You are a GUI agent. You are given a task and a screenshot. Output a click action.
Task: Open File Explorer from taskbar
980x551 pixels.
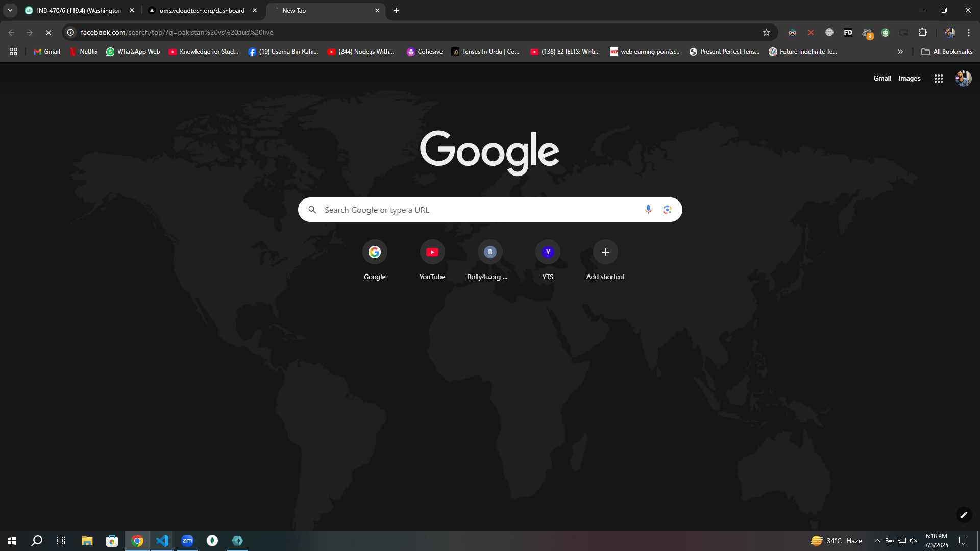[87, 541]
